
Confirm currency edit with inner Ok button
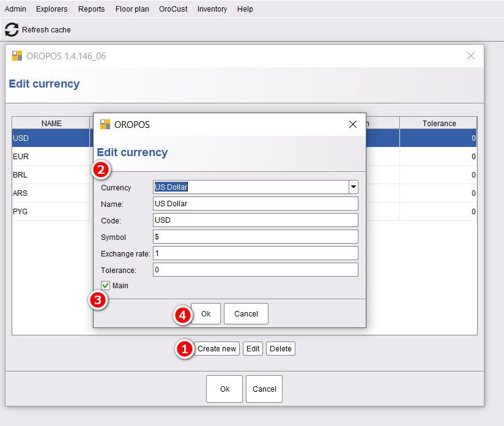206,314
